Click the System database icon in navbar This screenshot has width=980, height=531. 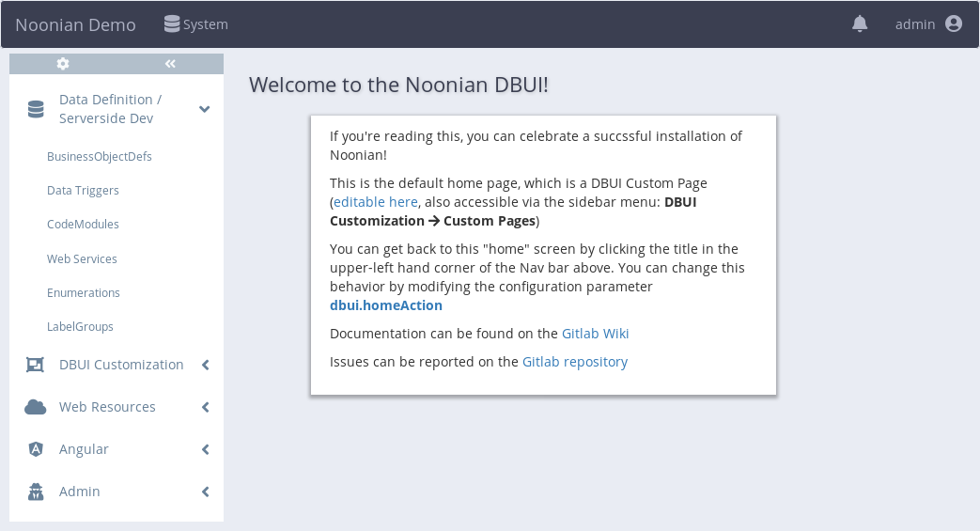[172, 23]
